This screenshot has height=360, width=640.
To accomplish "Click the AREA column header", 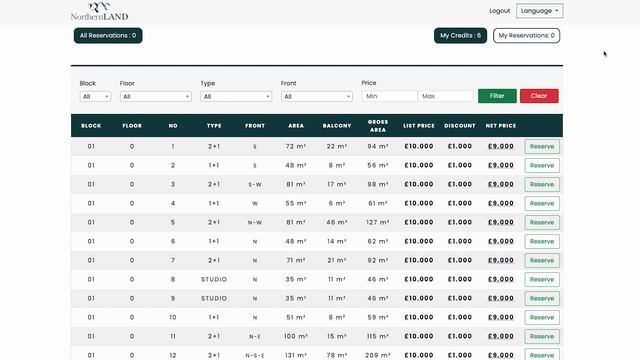I will tap(296, 126).
